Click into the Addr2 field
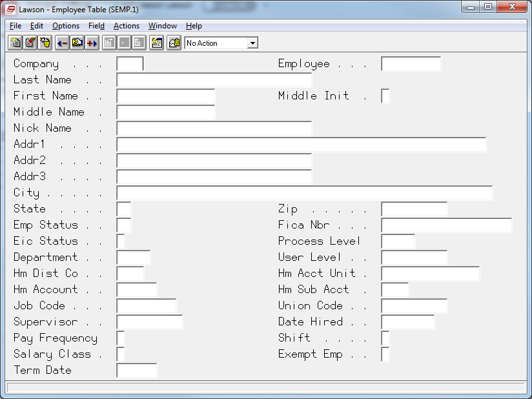This screenshot has height=399, width=532. pos(214,161)
